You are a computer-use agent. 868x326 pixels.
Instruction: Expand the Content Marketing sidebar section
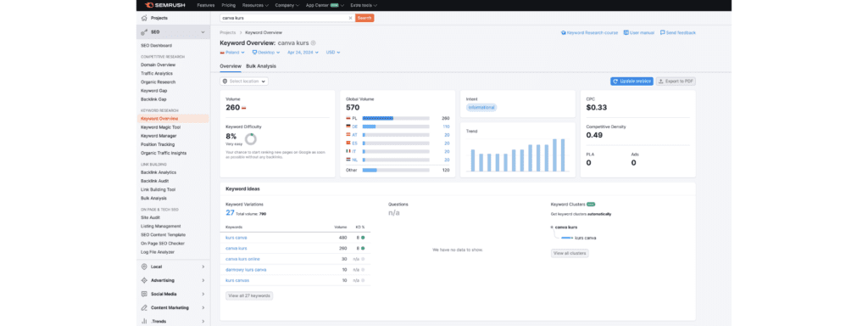coord(203,307)
